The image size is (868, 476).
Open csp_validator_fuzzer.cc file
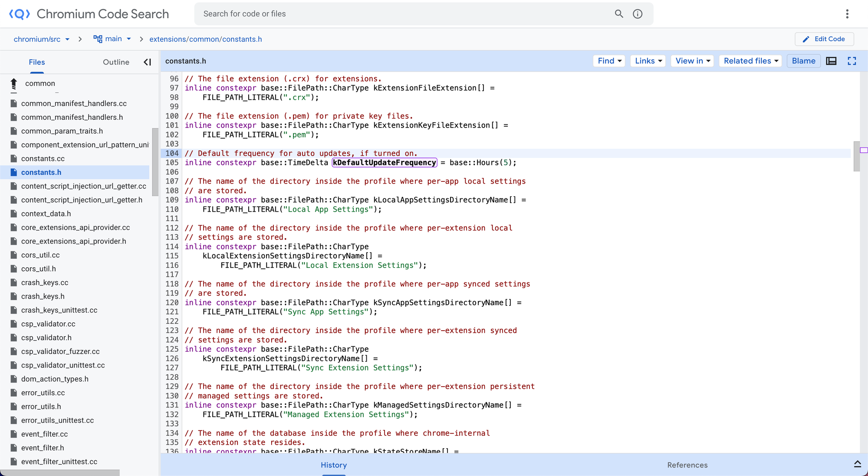click(60, 351)
